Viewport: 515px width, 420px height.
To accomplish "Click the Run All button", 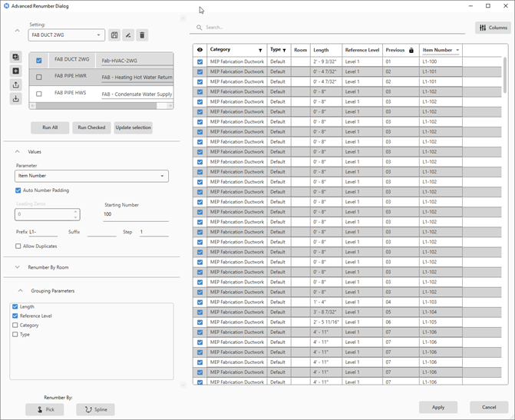I will coord(50,127).
